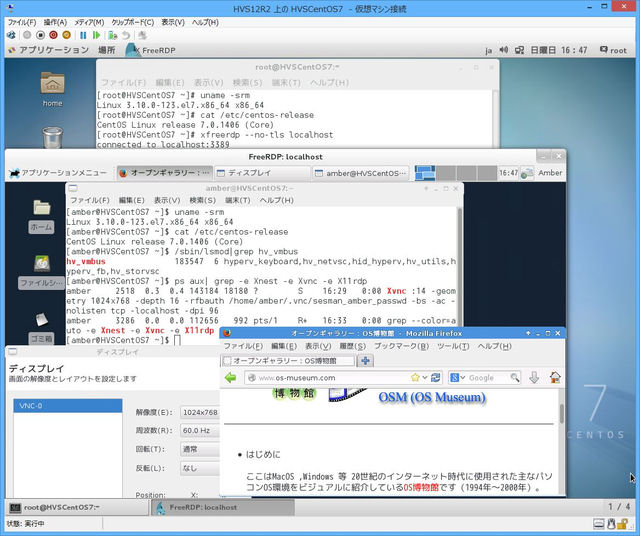Open Firefox downloads arrow icon

pyautogui.click(x=534, y=378)
